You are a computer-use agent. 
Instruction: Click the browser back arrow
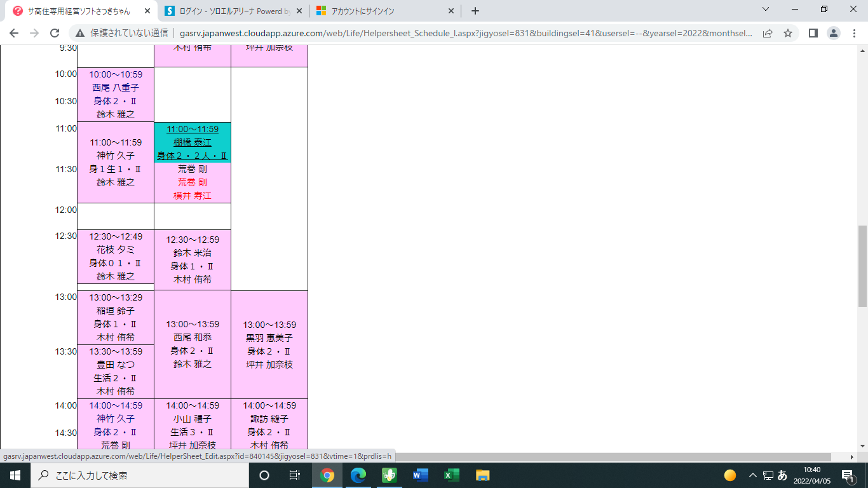coord(14,33)
